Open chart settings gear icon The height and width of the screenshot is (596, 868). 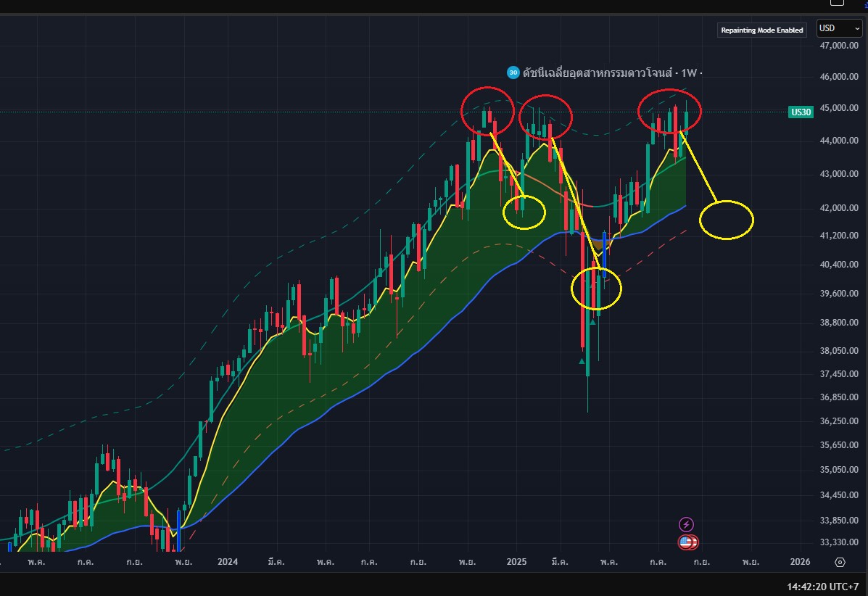pos(840,562)
